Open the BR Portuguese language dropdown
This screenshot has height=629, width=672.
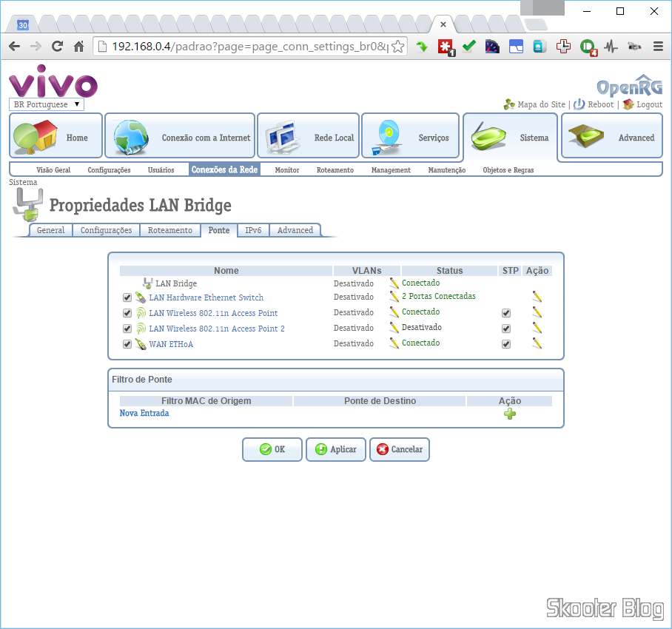[x=46, y=104]
